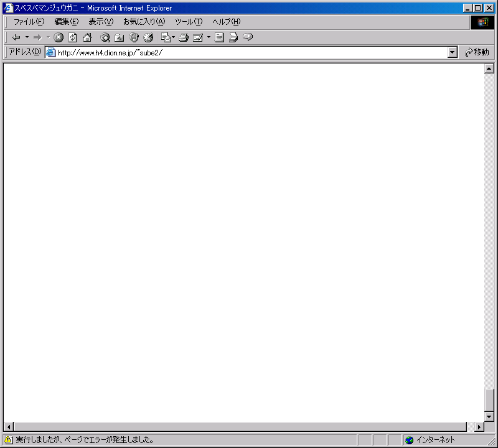Open the 編集(E) menu

click(x=67, y=22)
